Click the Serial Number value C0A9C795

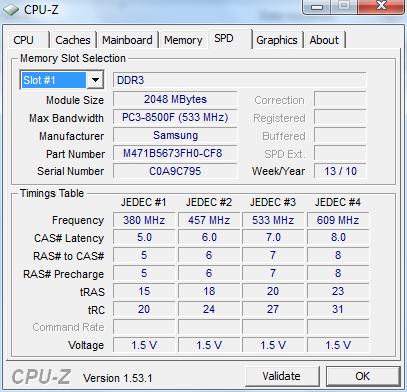click(x=175, y=171)
